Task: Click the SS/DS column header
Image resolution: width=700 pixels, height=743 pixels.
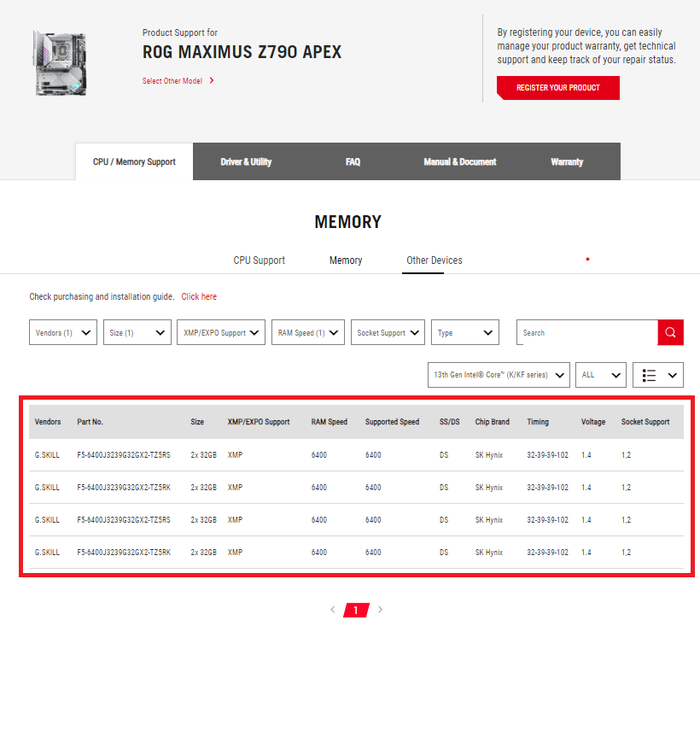Action: [450, 422]
